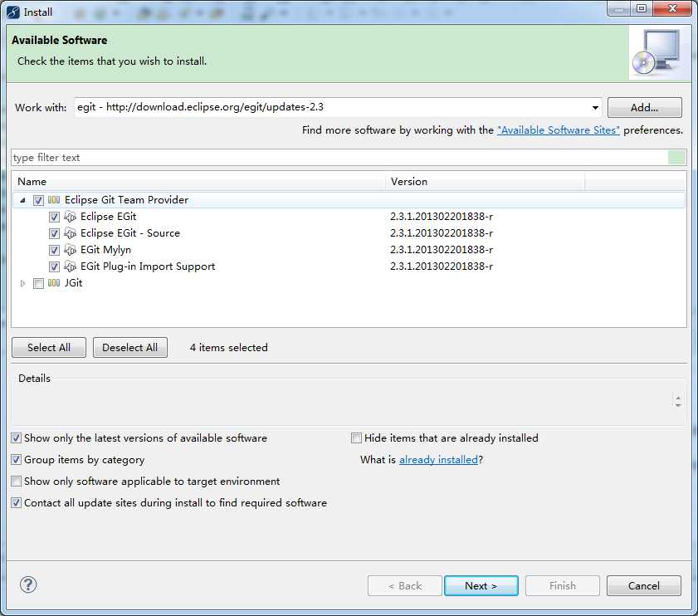Toggle Contact all update sites during install
This screenshot has width=698, height=616.
coord(16,503)
